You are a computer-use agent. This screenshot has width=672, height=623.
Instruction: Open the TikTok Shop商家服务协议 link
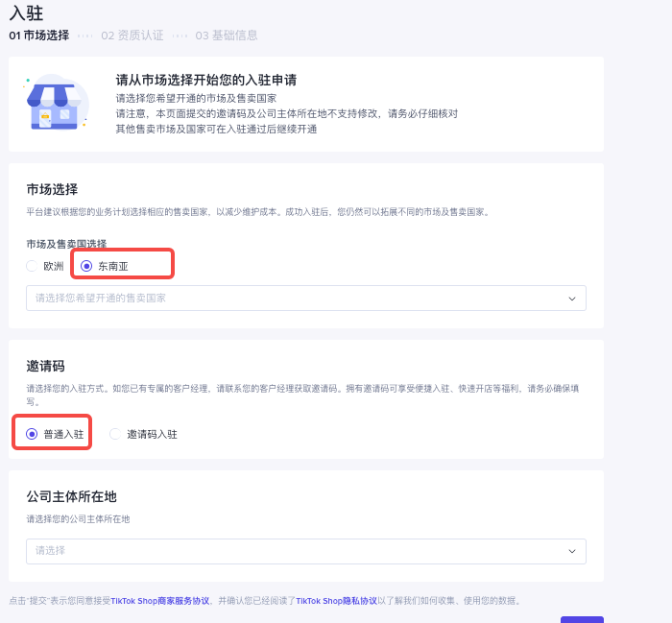(159, 601)
